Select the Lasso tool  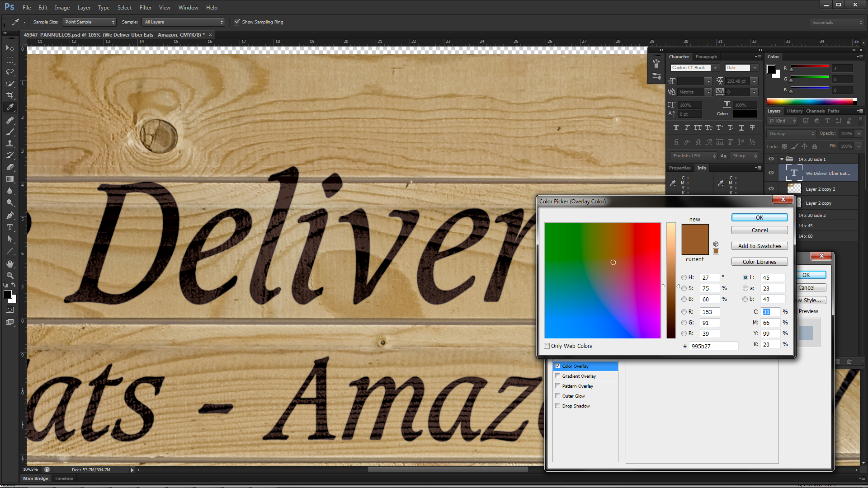click(9, 71)
